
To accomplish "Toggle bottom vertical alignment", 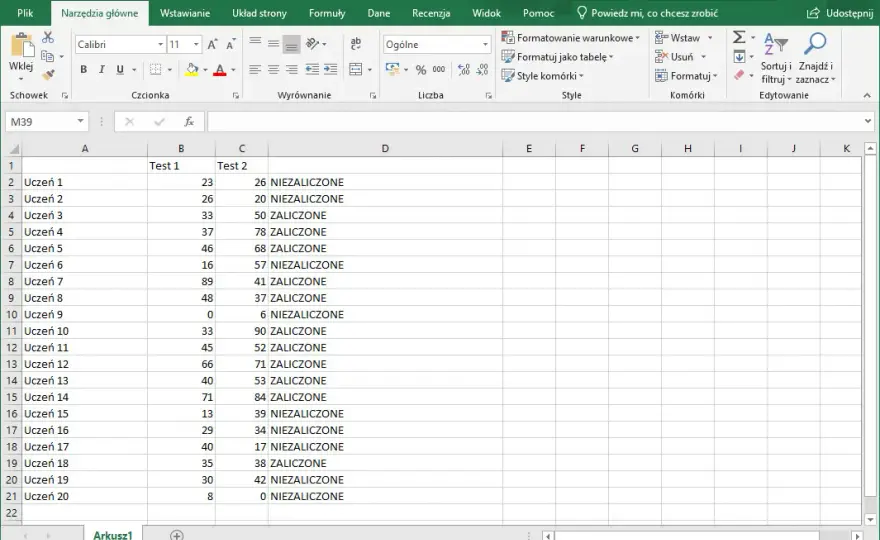I will coord(291,44).
